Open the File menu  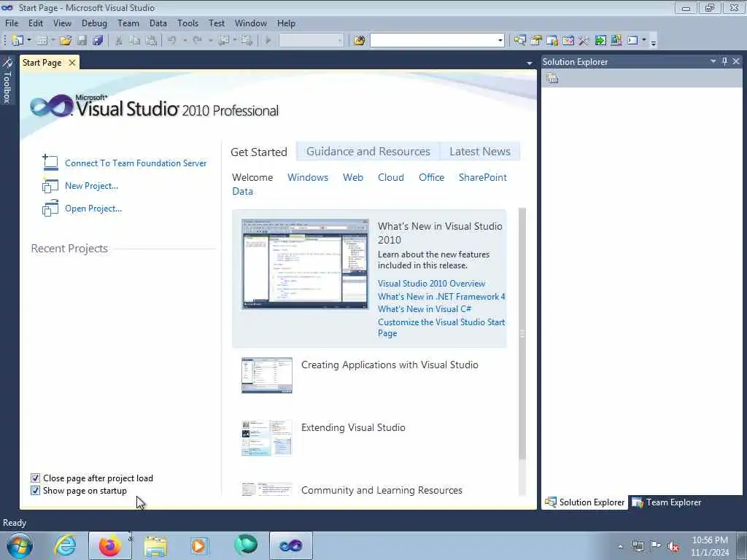(x=12, y=23)
